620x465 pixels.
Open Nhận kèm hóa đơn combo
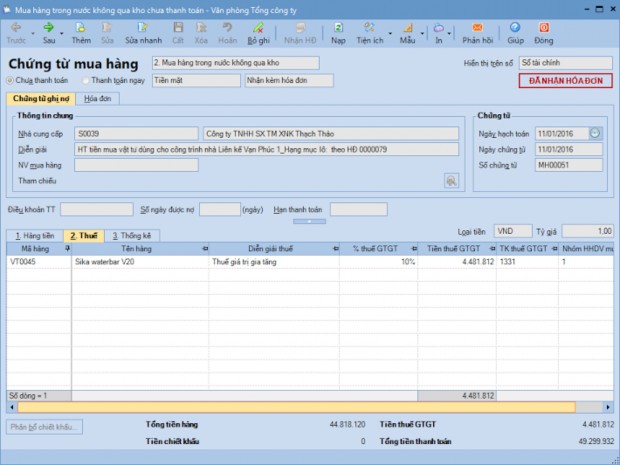click(289, 80)
